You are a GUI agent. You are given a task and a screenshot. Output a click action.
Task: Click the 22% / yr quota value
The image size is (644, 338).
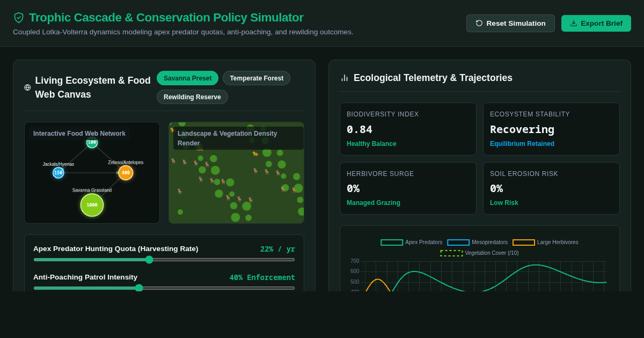[277, 249]
